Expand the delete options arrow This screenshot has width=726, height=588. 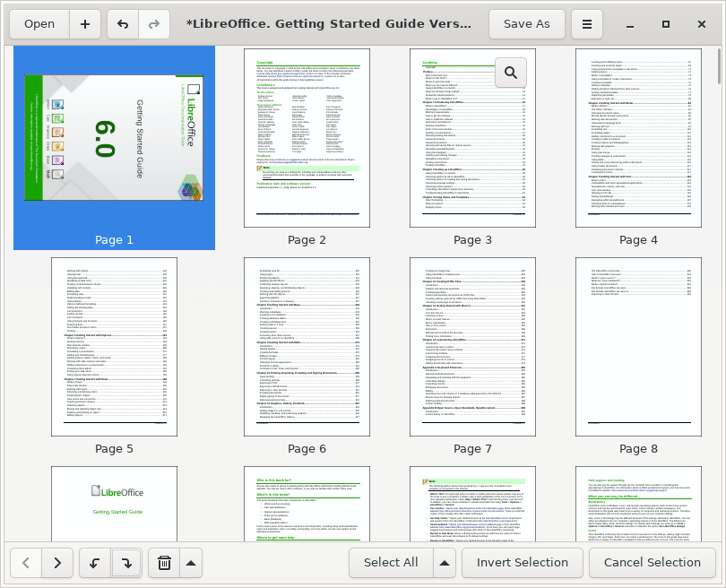(191, 563)
